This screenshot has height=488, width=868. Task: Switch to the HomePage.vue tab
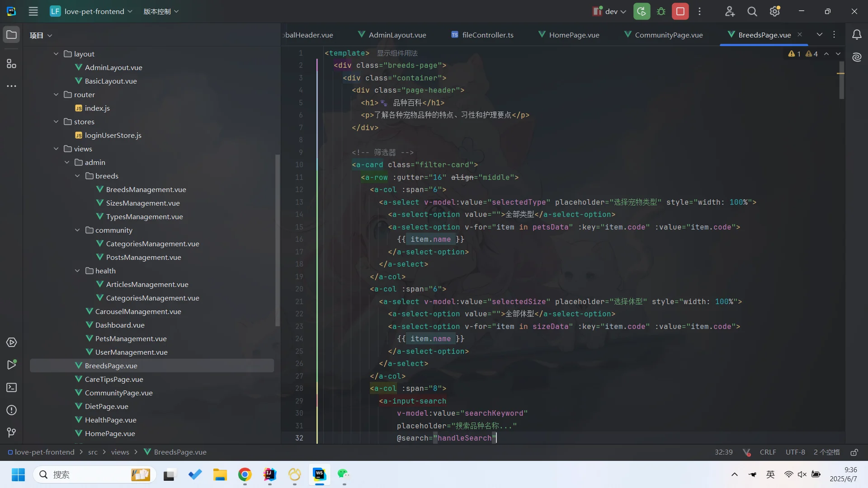[573, 35]
